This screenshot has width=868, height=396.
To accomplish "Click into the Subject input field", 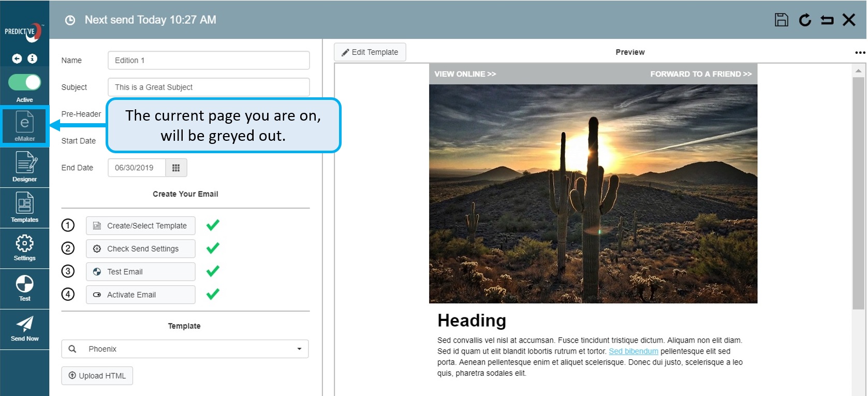I will click(209, 87).
